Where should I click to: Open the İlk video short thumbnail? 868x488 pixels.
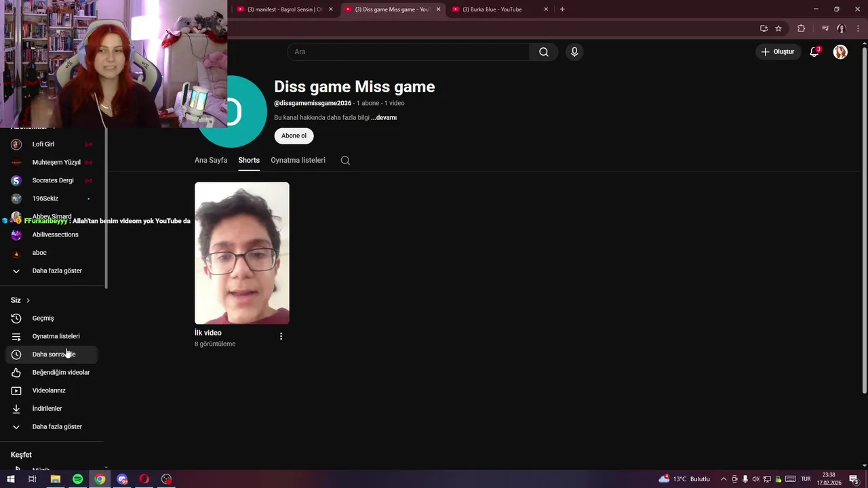point(242,253)
